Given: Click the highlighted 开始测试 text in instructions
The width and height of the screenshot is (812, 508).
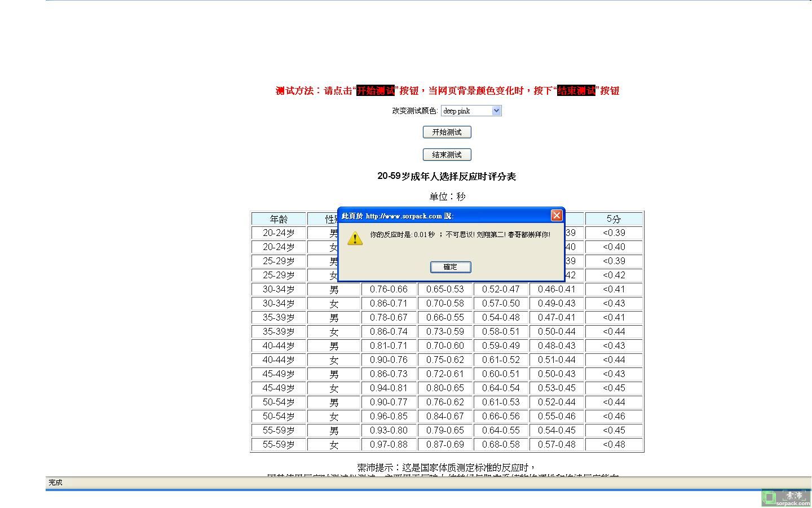Looking at the screenshot, I should [376, 91].
